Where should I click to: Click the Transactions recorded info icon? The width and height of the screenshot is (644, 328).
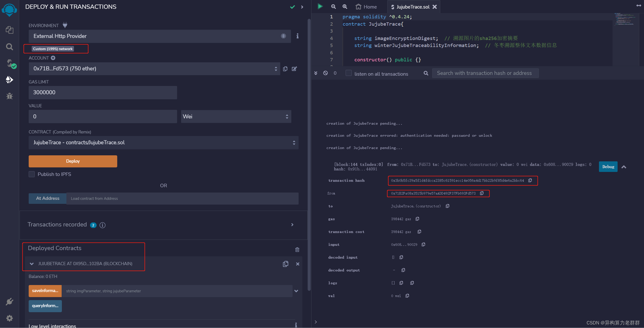pyautogui.click(x=102, y=225)
